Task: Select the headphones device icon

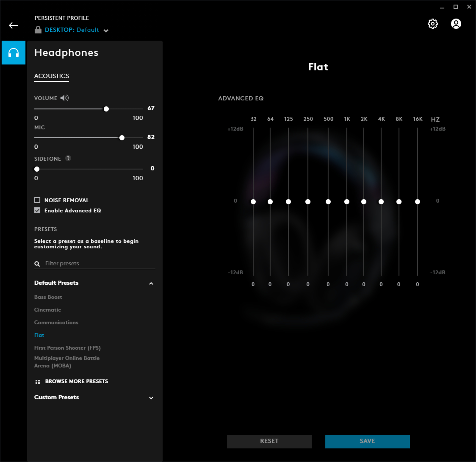Action: 14,52
